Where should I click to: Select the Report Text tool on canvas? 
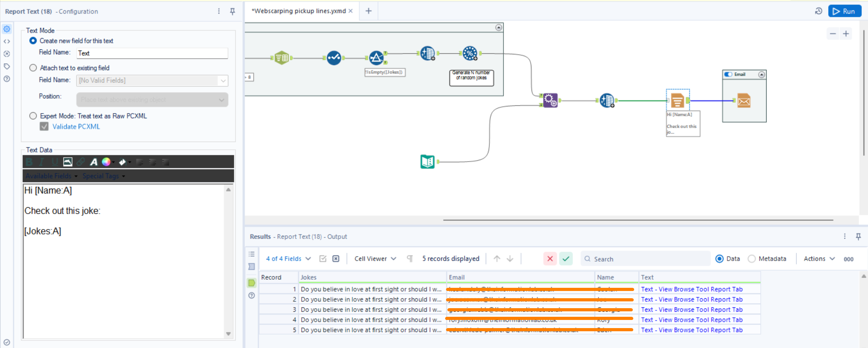tap(678, 100)
